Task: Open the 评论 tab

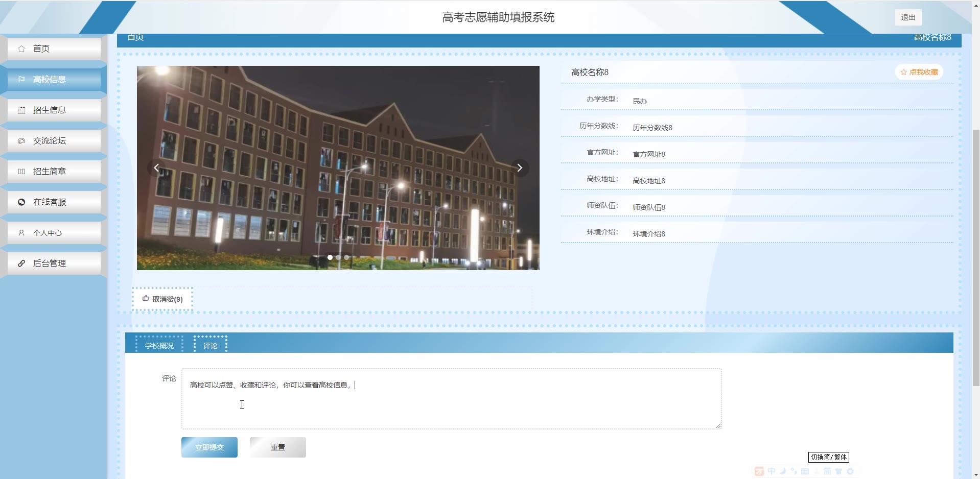Action: (x=211, y=346)
